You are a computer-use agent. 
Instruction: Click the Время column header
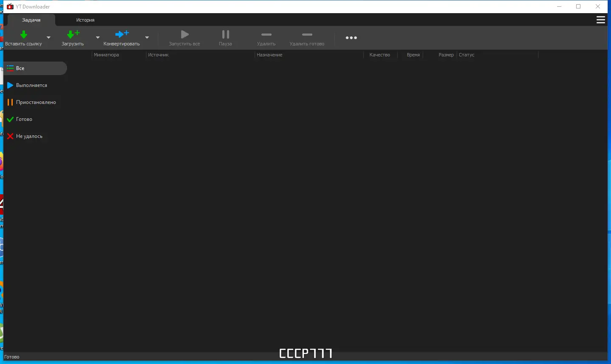tap(413, 55)
